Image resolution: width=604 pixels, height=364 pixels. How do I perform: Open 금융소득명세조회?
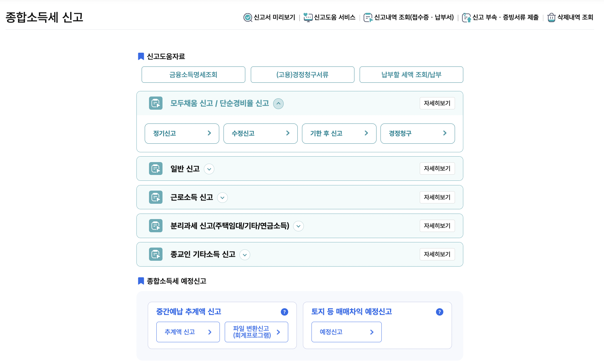point(193,75)
